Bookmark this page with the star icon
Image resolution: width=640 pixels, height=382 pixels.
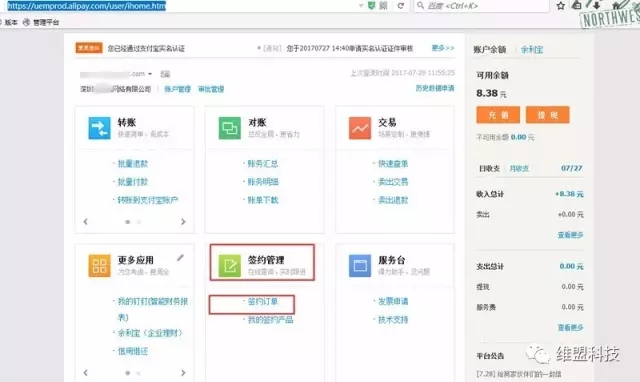pos(561,5)
